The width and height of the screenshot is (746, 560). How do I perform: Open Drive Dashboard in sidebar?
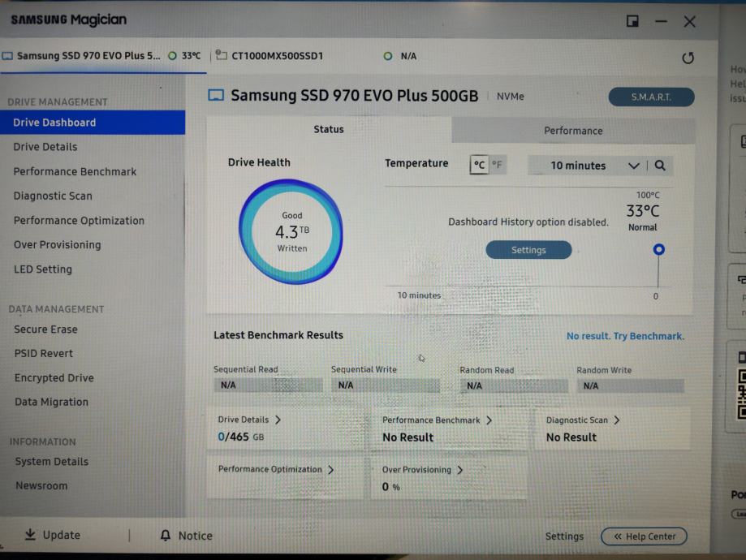pyautogui.click(x=93, y=123)
